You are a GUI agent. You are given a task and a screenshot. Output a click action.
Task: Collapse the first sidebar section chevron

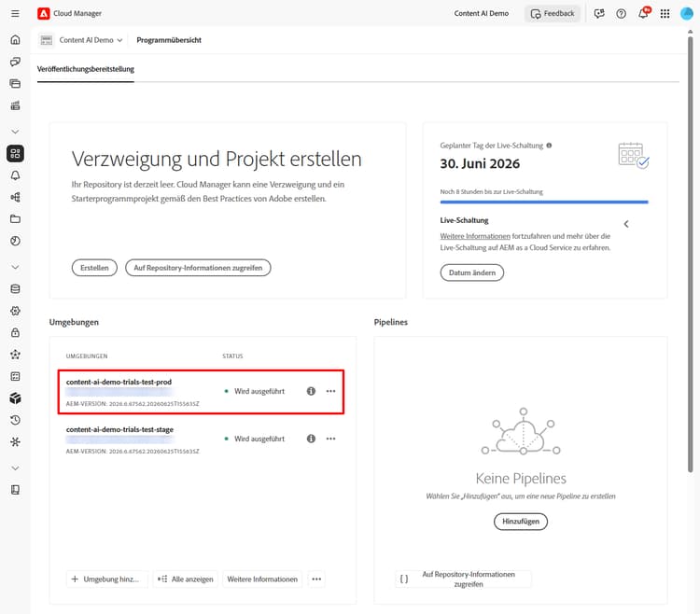pos(15,132)
